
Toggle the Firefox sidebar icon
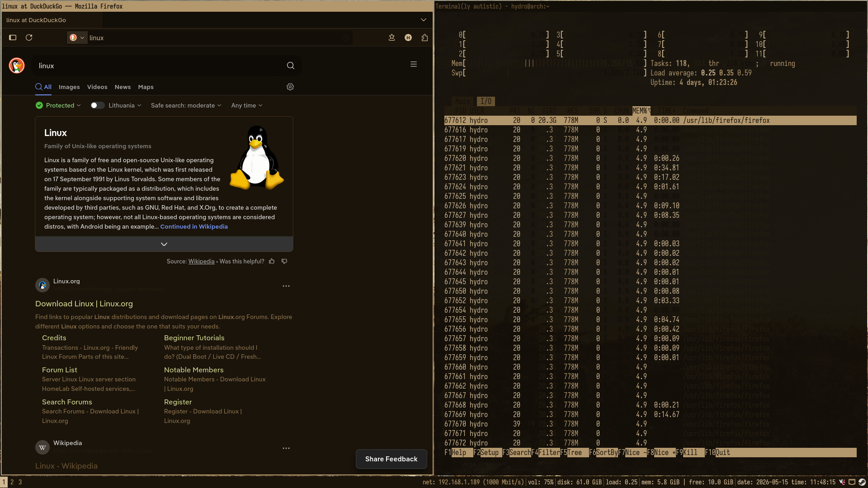[13, 38]
